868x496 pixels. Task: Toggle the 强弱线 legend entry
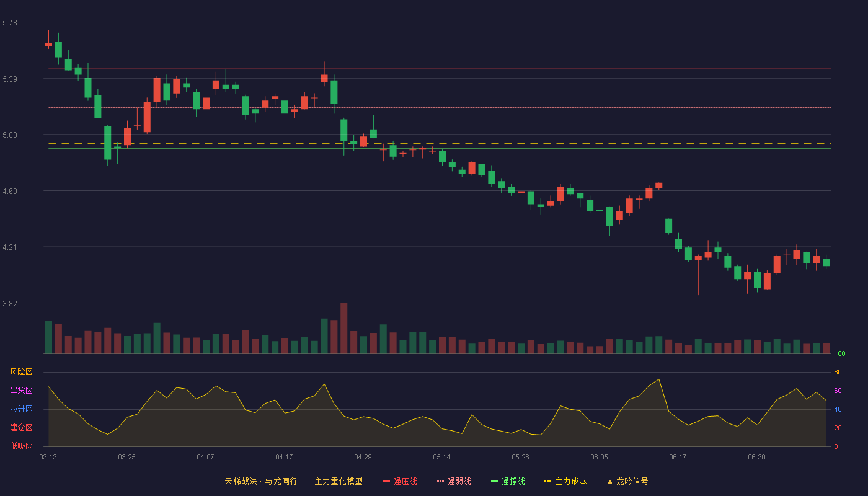[454, 481]
